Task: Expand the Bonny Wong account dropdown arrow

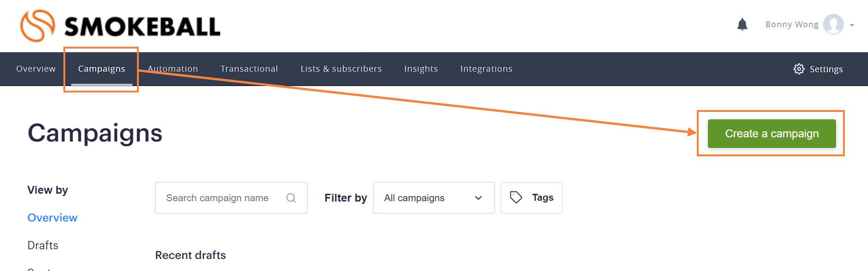Action: [x=852, y=25]
